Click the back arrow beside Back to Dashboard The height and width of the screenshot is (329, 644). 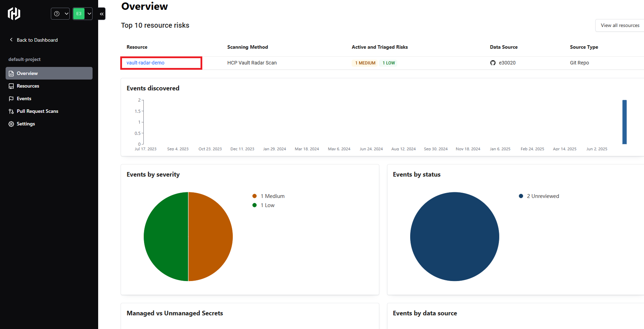(11, 40)
